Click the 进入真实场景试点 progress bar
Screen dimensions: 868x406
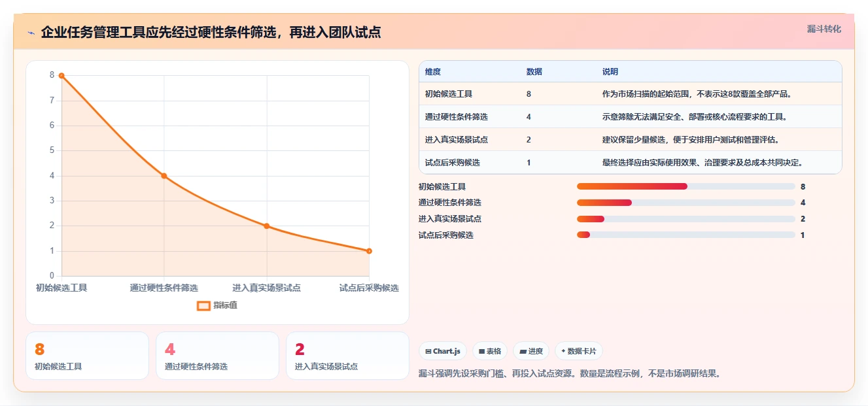[686, 219]
